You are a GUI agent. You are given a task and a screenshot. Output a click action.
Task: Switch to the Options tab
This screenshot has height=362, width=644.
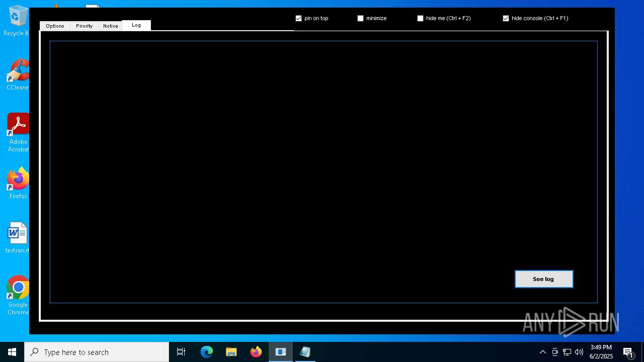pyautogui.click(x=55, y=26)
